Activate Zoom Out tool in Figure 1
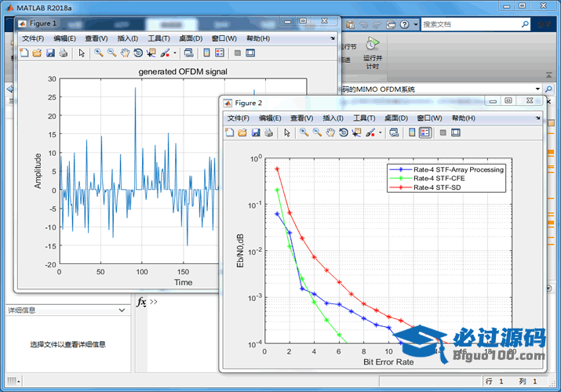The image size is (561, 392). point(111,53)
